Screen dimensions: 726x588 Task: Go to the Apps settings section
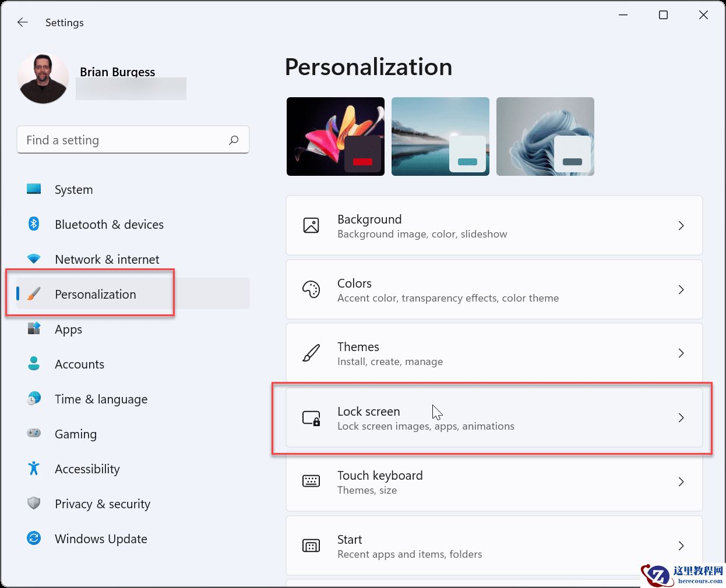click(x=68, y=330)
